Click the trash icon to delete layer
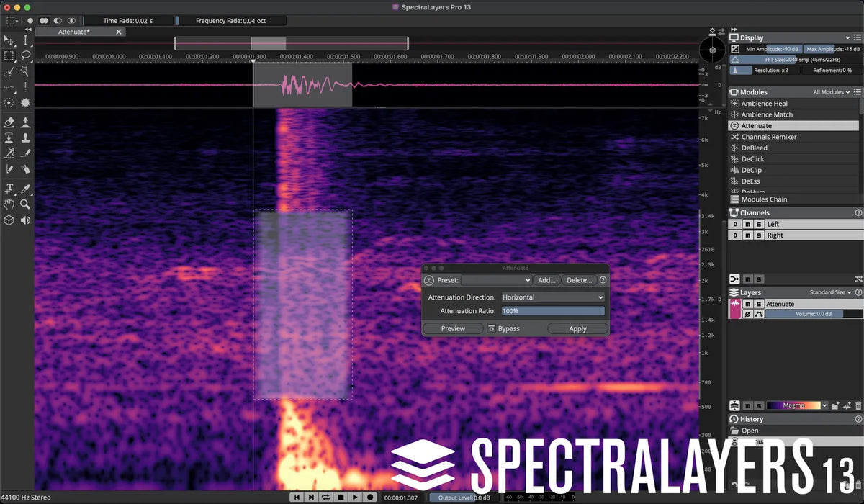864x504 pixels. (x=858, y=406)
